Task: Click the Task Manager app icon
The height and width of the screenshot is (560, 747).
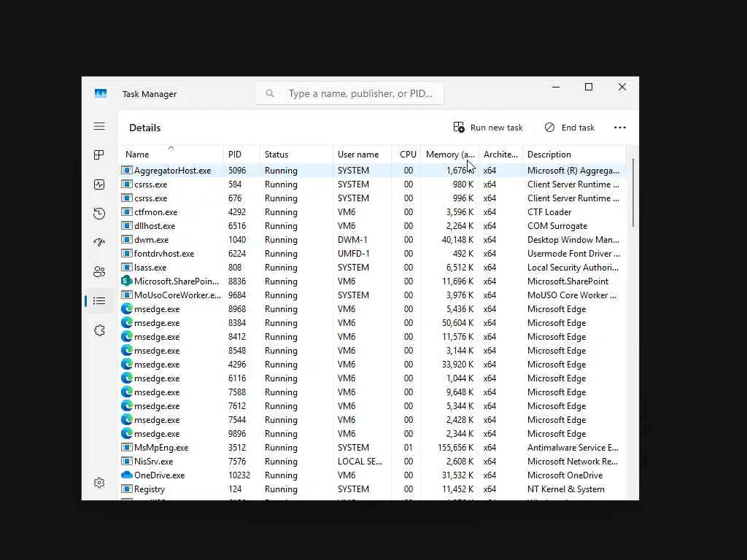Action: [x=101, y=93]
